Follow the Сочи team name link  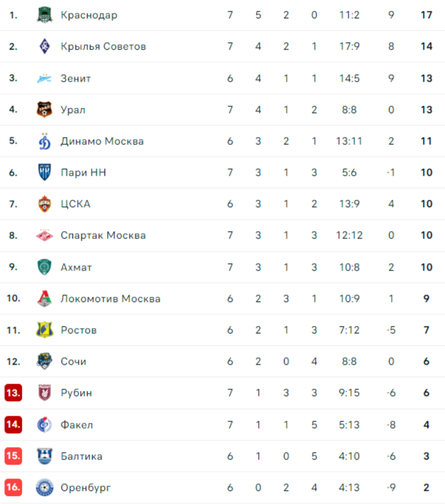click(x=73, y=361)
